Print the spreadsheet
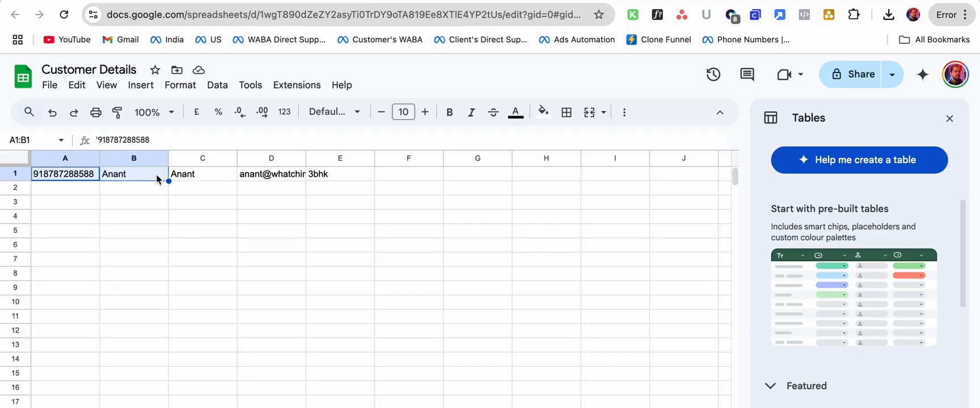Viewport: 980px width, 408px height. coord(96,112)
